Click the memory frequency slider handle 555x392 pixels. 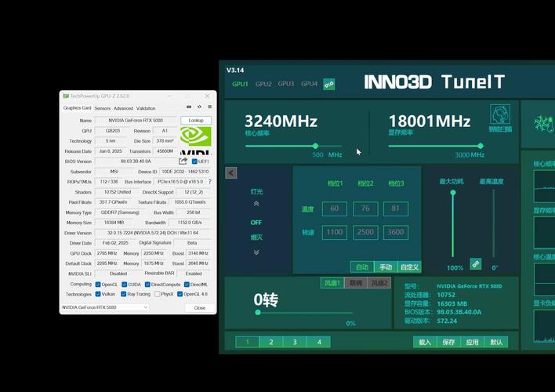(x=481, y=146)
